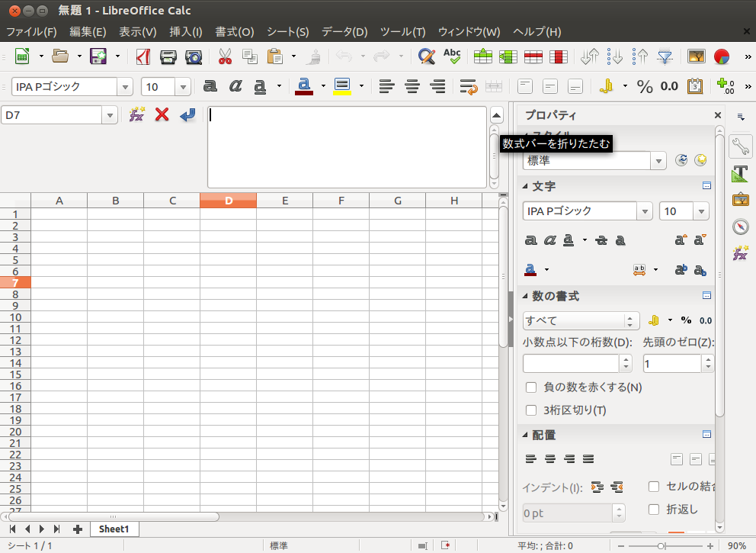Viewport: 756px width, 553px height.
Task: Select the Sheet1 tab
Action: coord(114,529)
